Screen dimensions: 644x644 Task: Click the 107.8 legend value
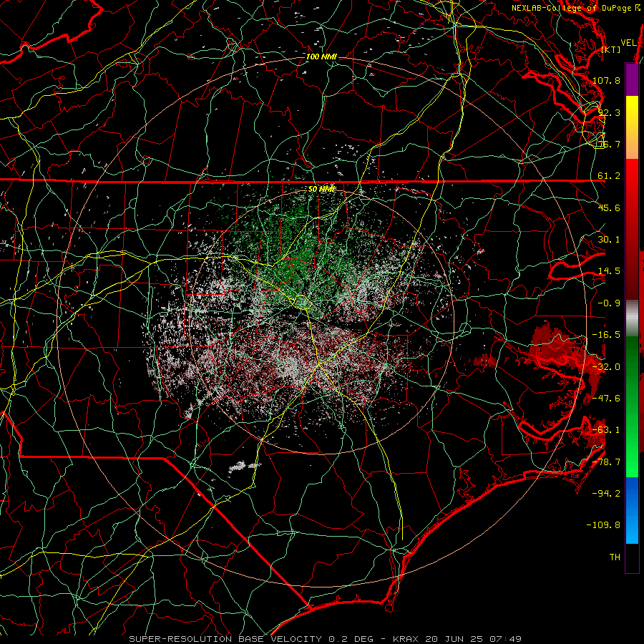pyautogui.click(x=606, y=80)
